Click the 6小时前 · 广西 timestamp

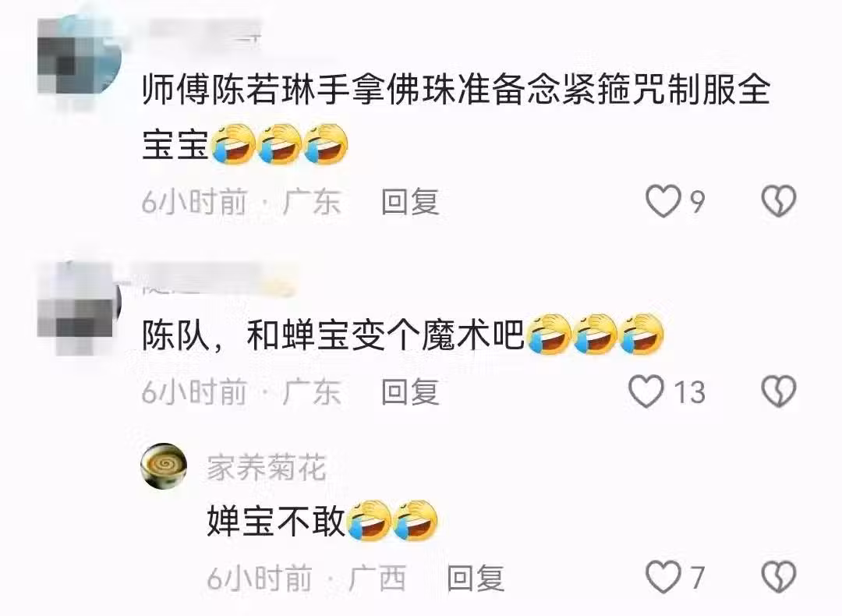pos(306,578)
